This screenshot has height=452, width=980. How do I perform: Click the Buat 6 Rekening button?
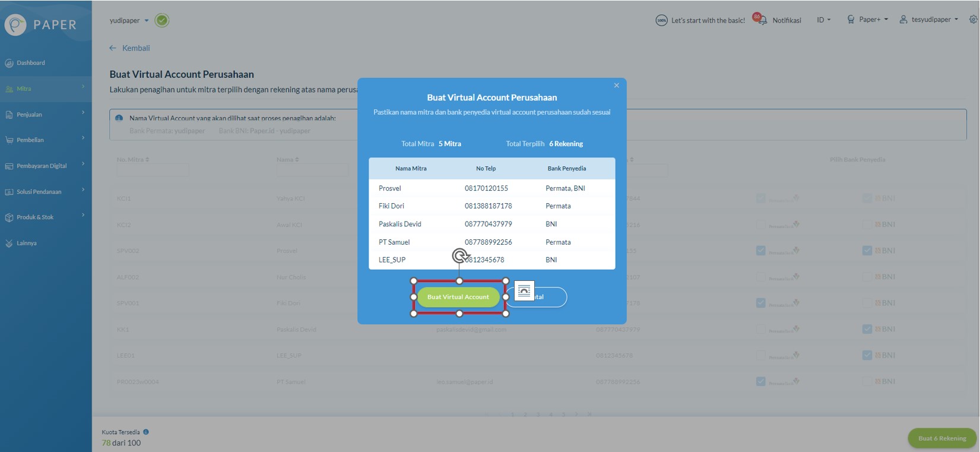coord(942,438)
